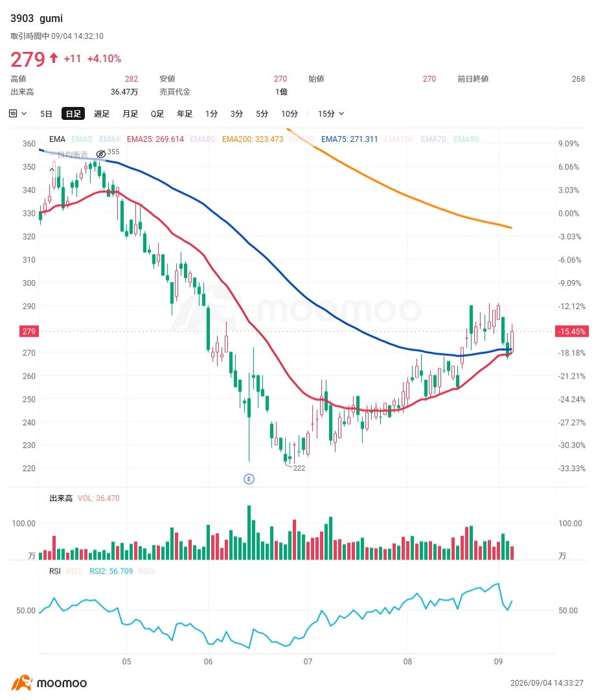Toggle the EMA25: 269.614 legend
Image resolution: width=594 pixels, height=700 pixels.
click(155, 139)
